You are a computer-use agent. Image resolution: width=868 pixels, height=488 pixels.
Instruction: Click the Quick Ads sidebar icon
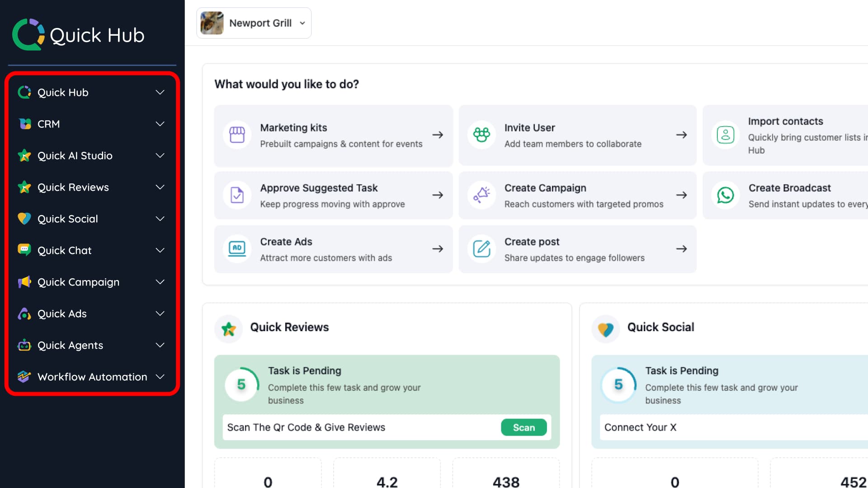click(25, 314)
